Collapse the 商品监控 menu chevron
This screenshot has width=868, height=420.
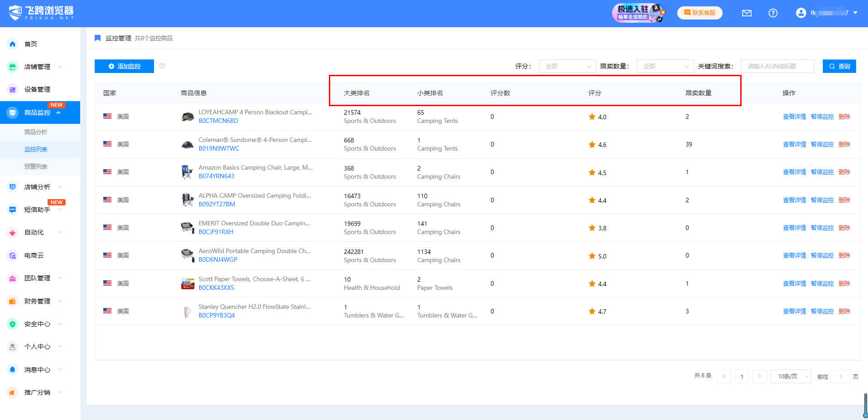pyautogui.click(x=58, y=112)
